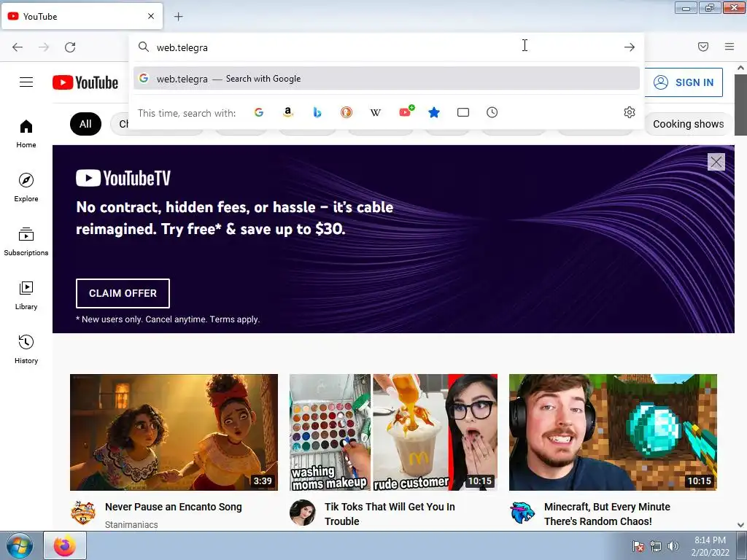Image resolution: width=747 pixels, height=560 pixels.
Task: Click the address bar containing web.telegra
Action: pyautogui.click(x=386, y=47)
